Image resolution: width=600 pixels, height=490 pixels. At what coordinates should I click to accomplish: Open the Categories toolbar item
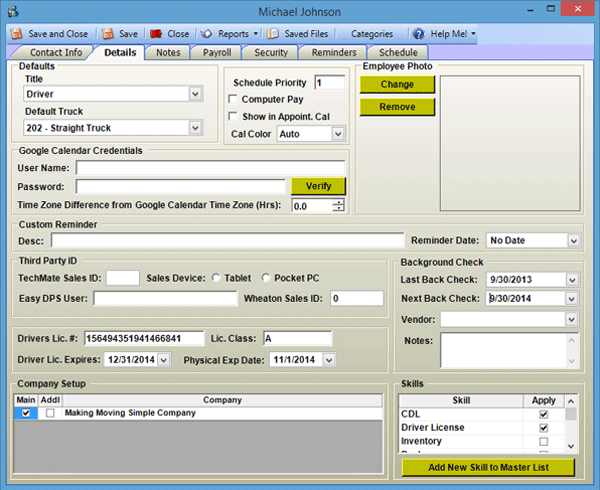point(372,34)
